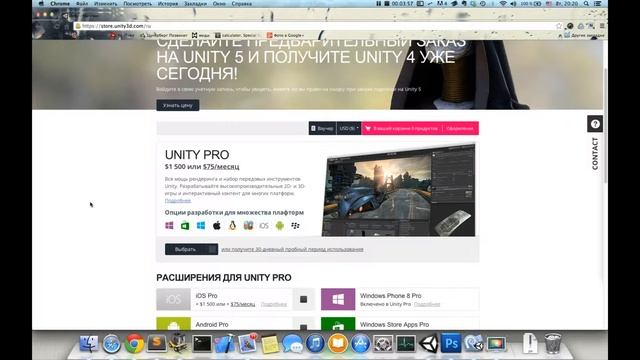Open Google Chrome Dock icon
The image size is (640, 360).
134,344
